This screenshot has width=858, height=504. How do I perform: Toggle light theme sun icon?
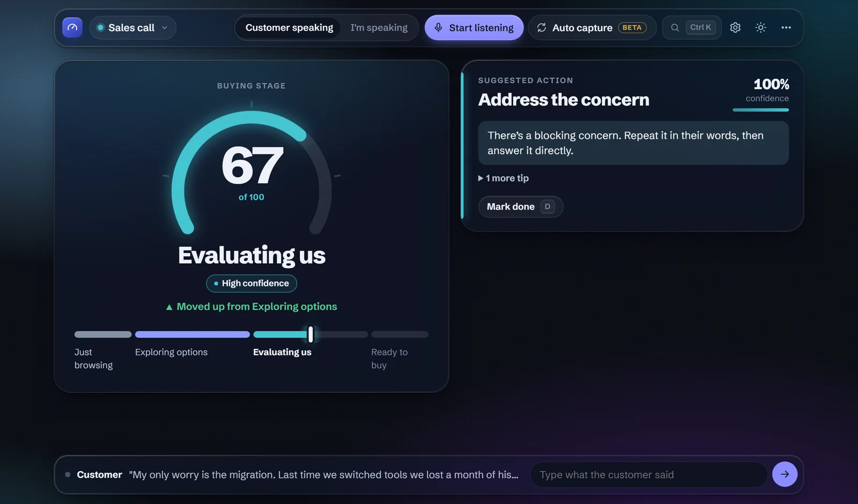[760, 27]
